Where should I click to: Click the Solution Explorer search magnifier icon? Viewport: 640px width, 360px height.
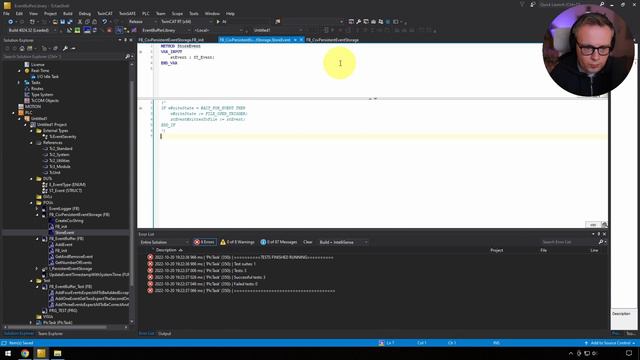pos(127,56)
